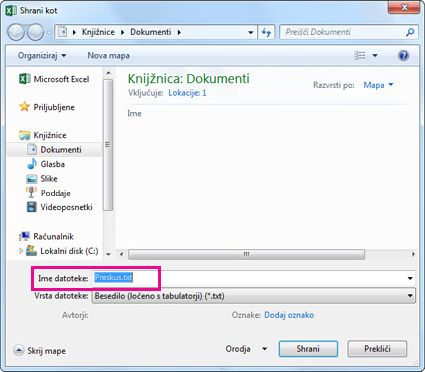Viewport: 425px width, 372px height.
Task: Click the Glasba music note icon
Action: tap(32, 164)
